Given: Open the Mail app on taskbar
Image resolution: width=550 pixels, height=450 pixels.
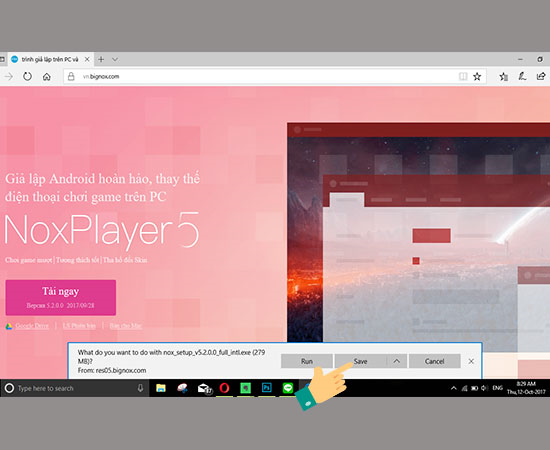Looking at the screenshot, I should (204, 388).
